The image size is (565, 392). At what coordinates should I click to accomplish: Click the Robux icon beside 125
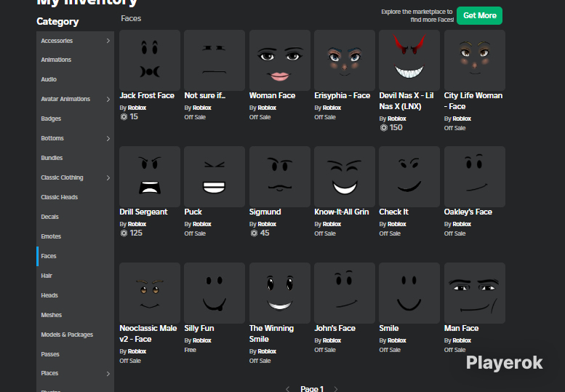[124, 233]
